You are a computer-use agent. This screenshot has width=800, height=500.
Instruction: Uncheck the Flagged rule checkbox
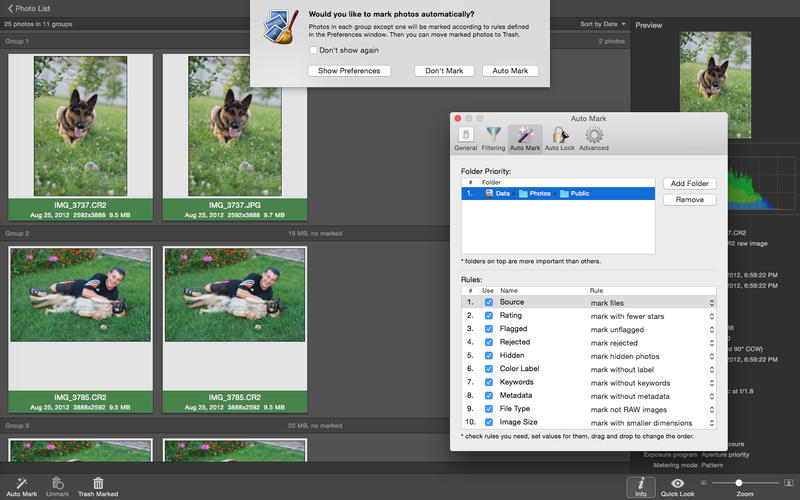coord(489,329)
